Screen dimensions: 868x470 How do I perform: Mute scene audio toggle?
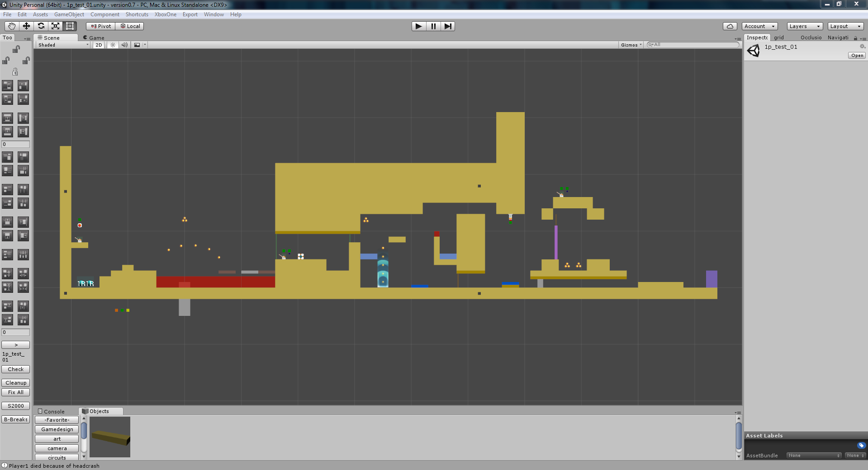point(124,45)
